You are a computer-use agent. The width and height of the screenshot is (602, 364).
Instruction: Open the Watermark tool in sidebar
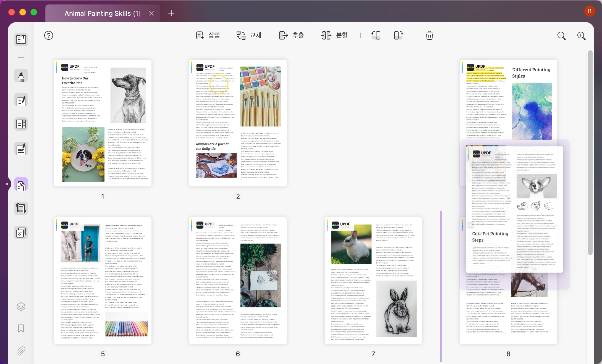pyautogui.click(x=21, y=233)
